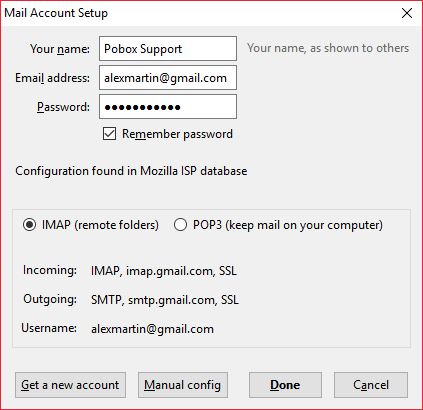
Task: Select the IMAP (remote folders) radio button
Action: 29,225
